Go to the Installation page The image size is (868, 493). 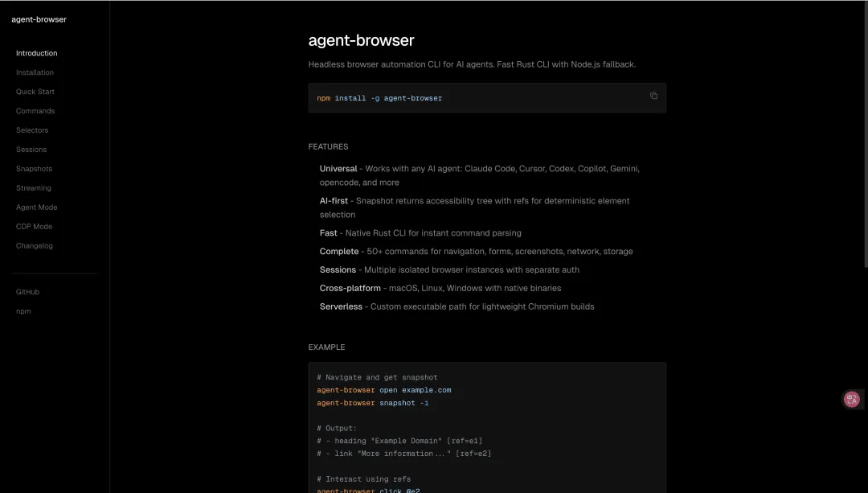tap(35, 72)
